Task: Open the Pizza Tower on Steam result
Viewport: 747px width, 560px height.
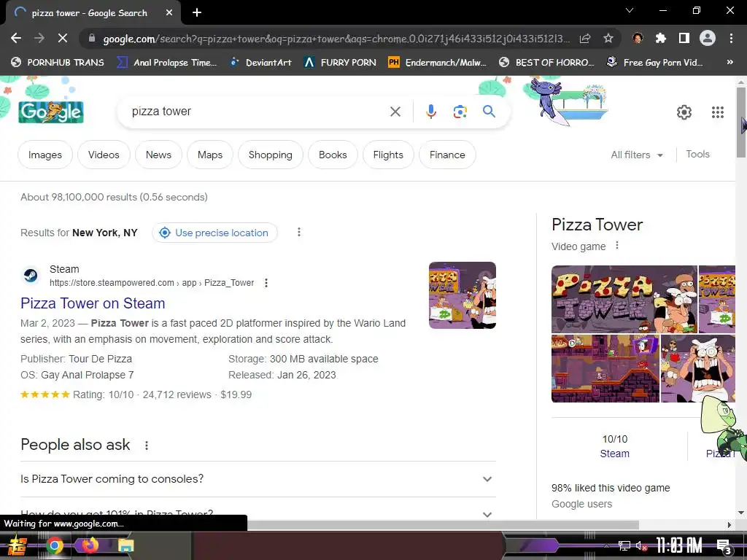Action: (93, 303)
